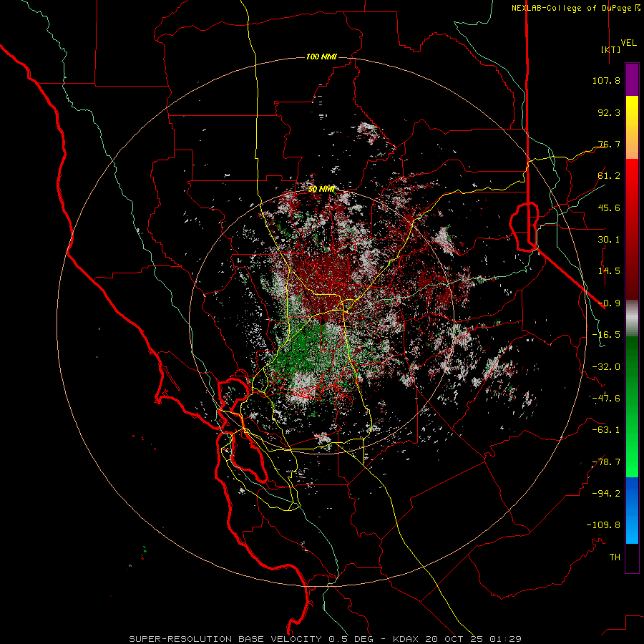The height and width of the screenshot is (644, 644).
Task: Select the 30.1 velocity scale value
Action: point(609,240)
